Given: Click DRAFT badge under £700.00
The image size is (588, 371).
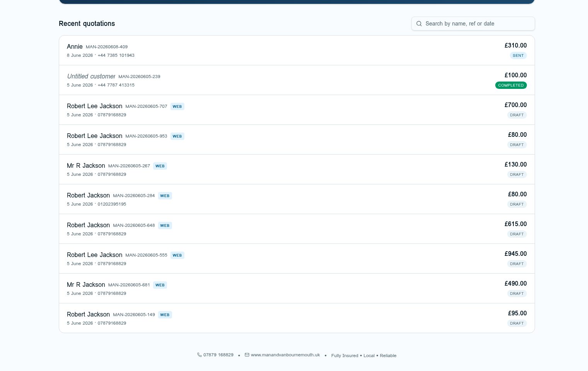Looking at the screenshot, I should (x=517, y=115).
